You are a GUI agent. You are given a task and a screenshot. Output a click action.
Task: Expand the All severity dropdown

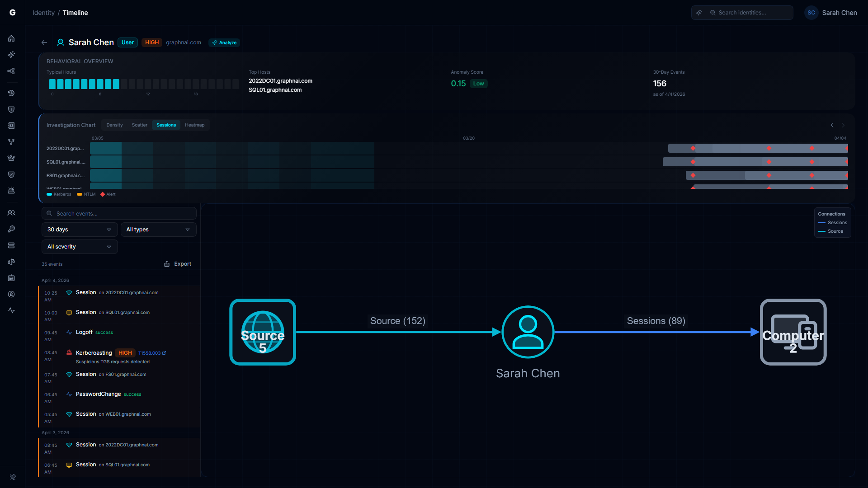tap(80, 247)
